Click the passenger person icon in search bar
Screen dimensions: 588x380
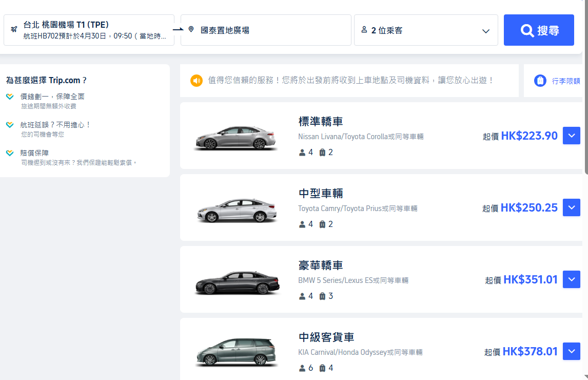click(x=364, y=30)
